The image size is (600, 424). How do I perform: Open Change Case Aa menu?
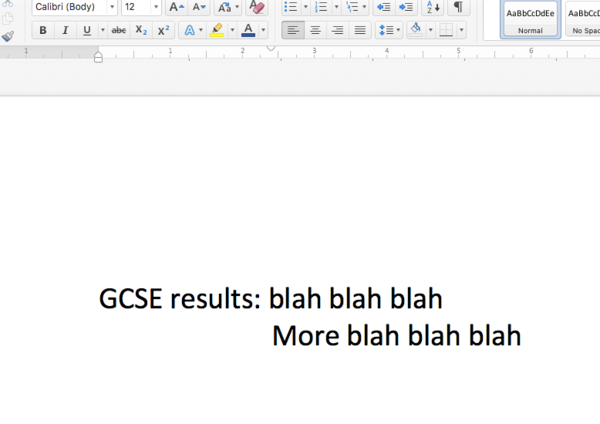pyautogui.click(x=228, y=7)
